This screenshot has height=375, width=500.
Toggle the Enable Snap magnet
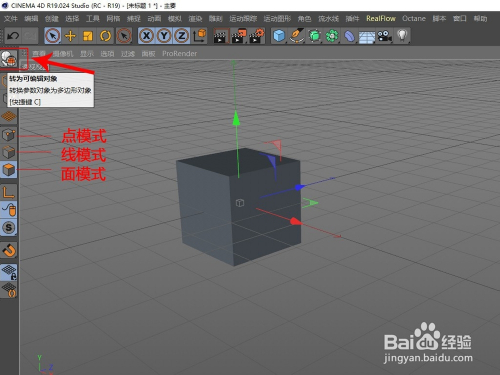[9, 250]
